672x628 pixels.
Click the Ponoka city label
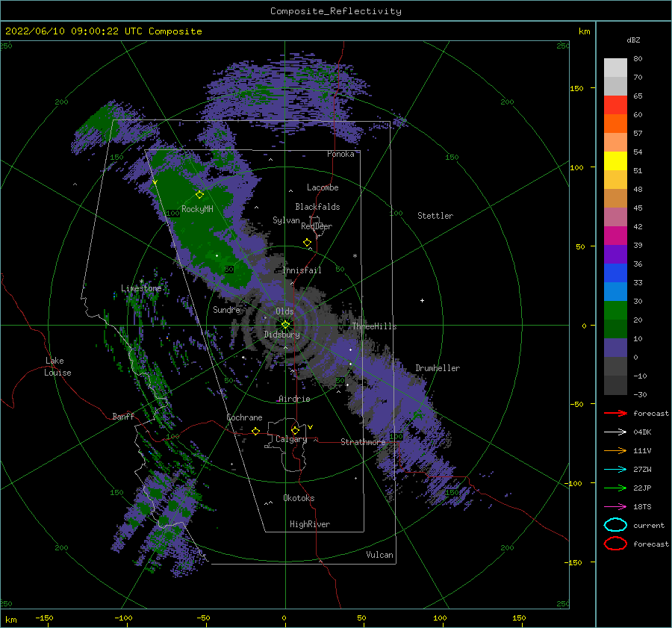(x=340, y=155)
